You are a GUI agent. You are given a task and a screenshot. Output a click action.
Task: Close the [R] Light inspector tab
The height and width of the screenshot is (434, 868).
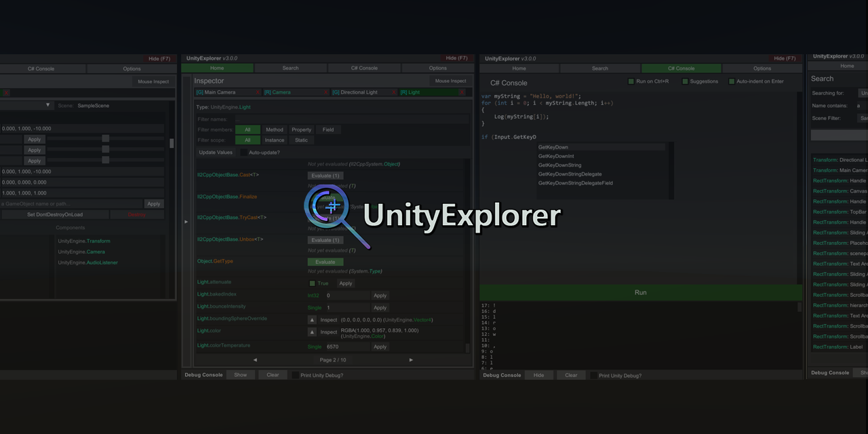pos(462,92)
